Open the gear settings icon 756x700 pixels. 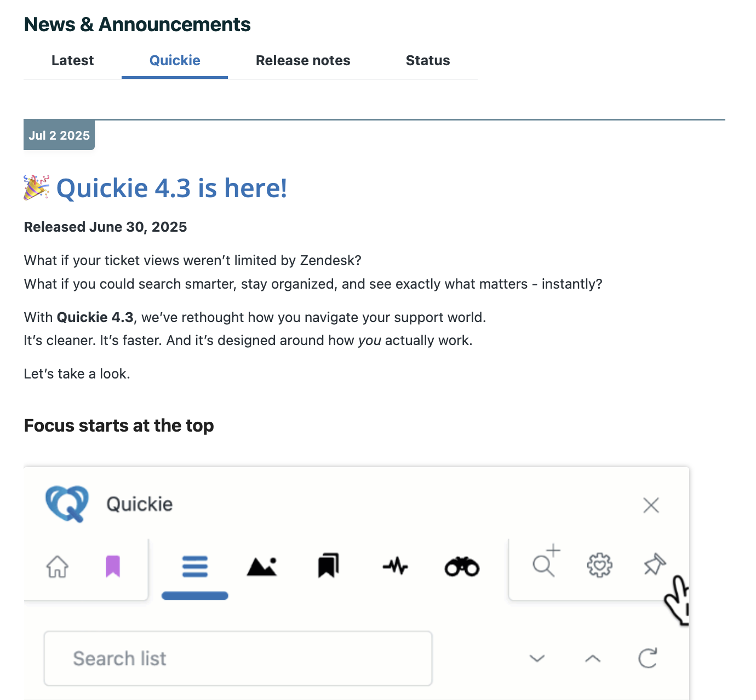(x=600, y=566)
